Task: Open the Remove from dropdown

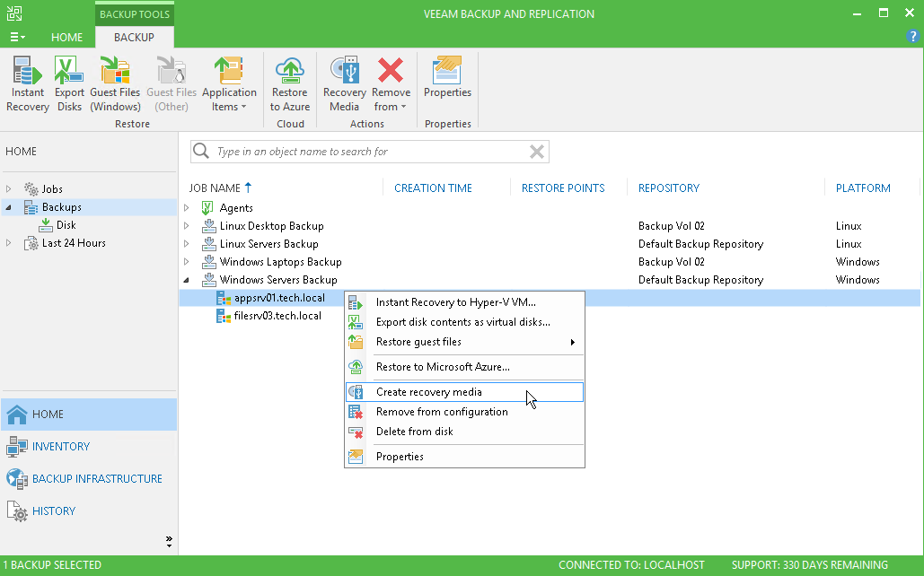Action: click(391, 83)
